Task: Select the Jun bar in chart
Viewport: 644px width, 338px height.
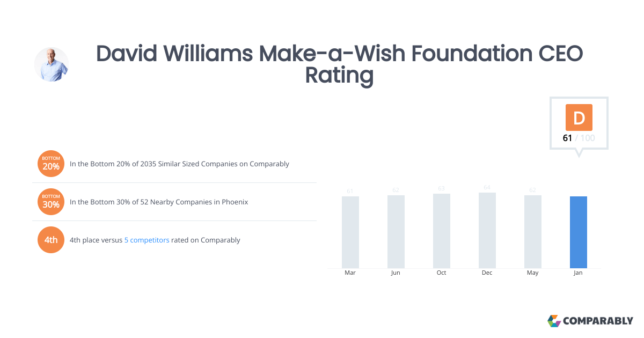Action: [396, 232]
